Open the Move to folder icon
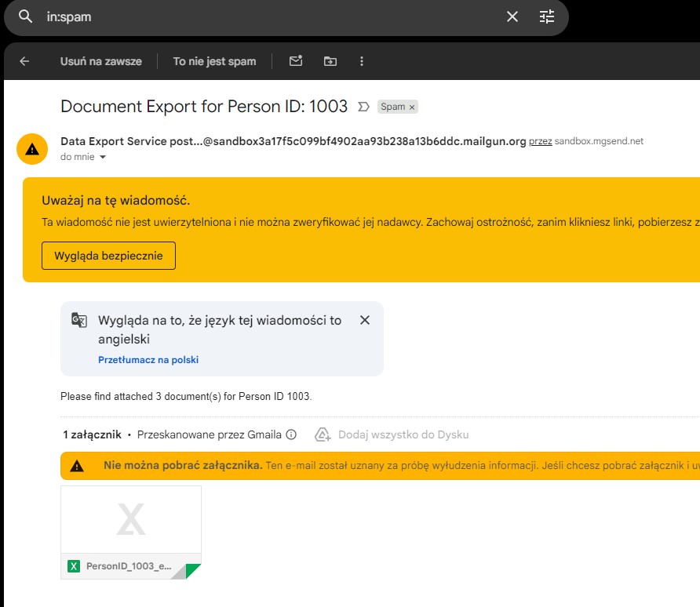Viewport: 700px width, 607px height. pos(330,61)
